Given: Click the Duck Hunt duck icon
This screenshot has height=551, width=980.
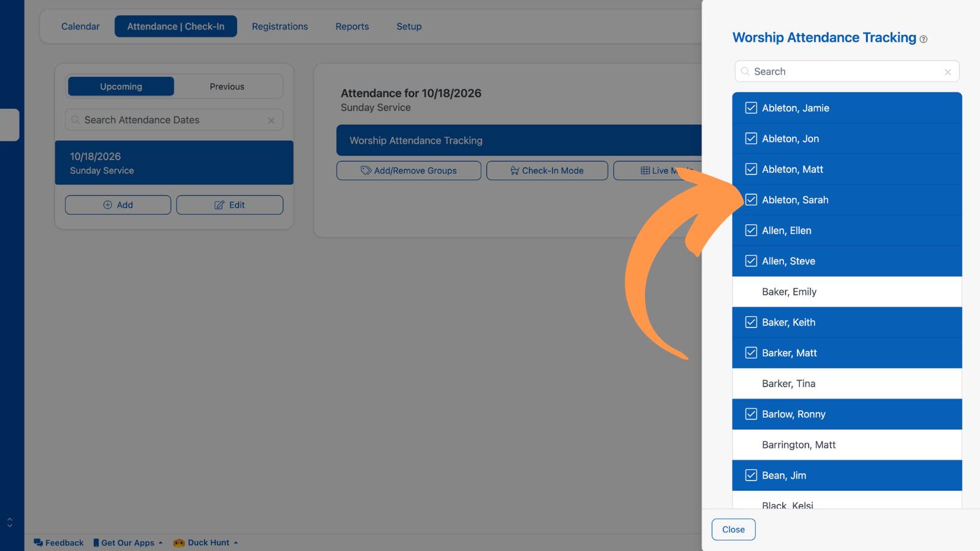Looking at the screenshot, I should pyautogui.click(x=179, y=542).
